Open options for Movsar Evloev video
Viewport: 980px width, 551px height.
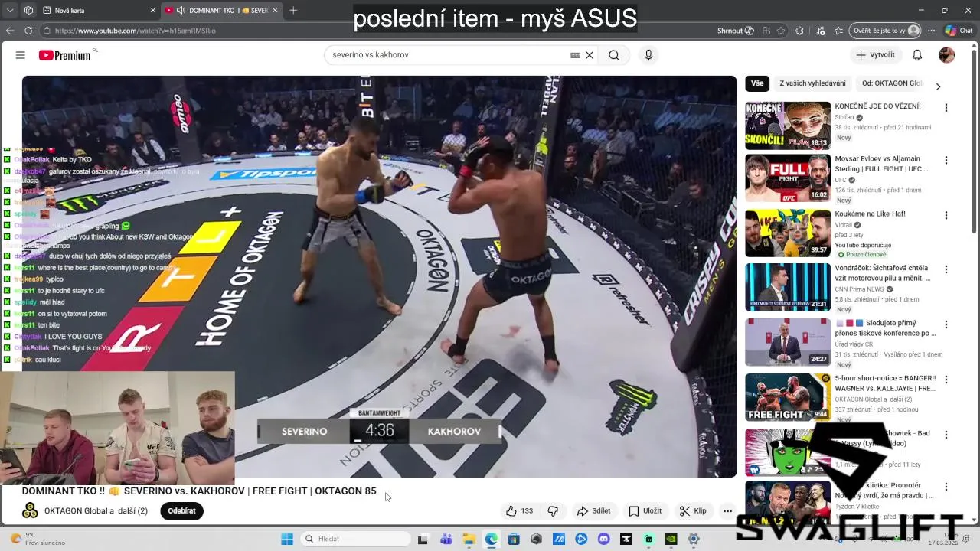coord(946,161)
